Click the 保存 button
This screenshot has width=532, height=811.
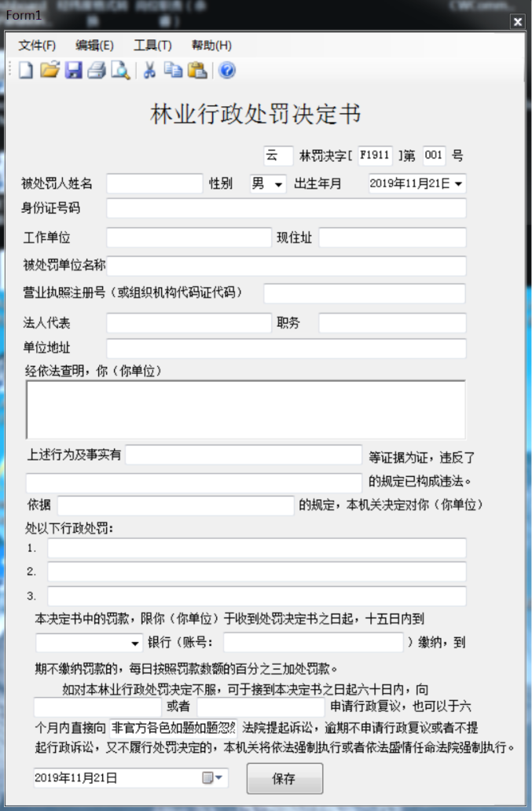tap(284, 779)
